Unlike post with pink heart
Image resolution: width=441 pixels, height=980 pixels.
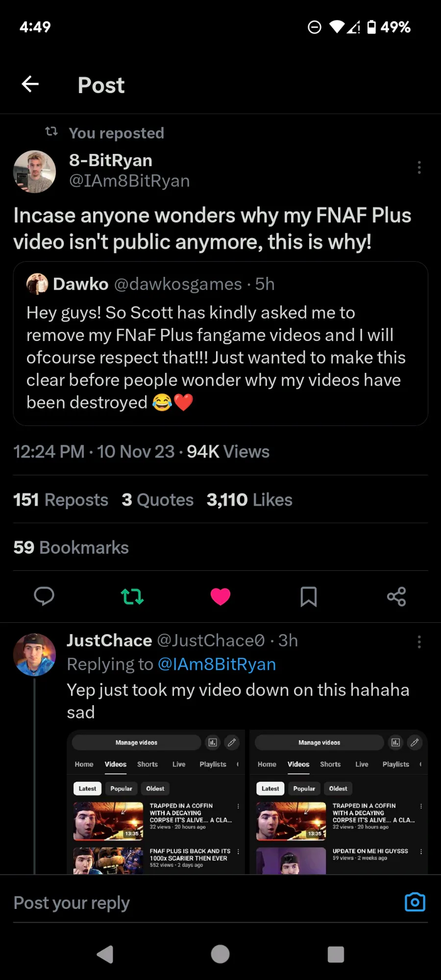tap(220, 596)
